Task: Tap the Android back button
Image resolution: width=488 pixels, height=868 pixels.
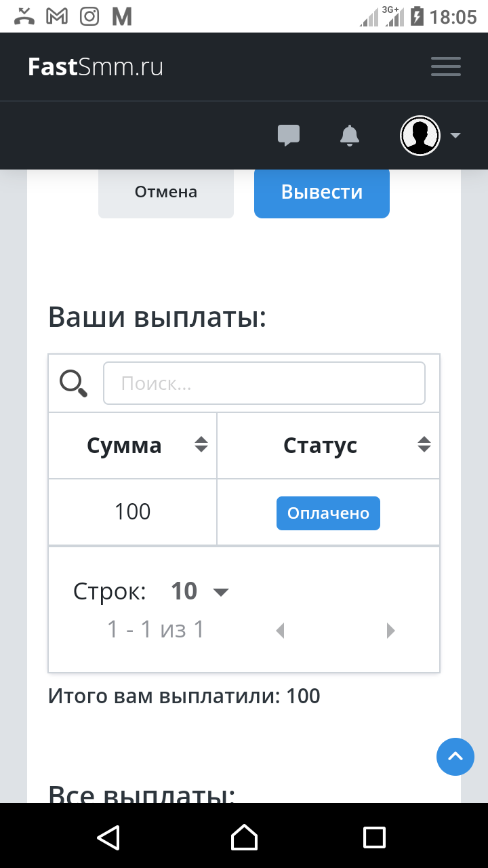Action: 109,837
